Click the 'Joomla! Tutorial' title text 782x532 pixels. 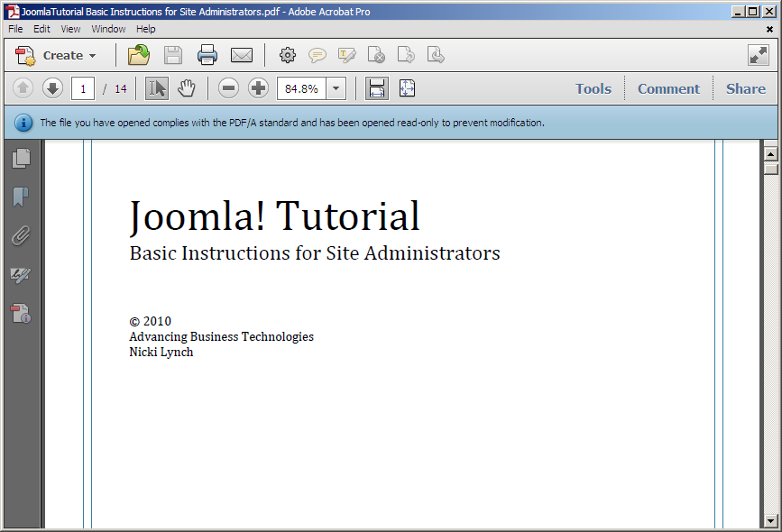click(275, 216)
